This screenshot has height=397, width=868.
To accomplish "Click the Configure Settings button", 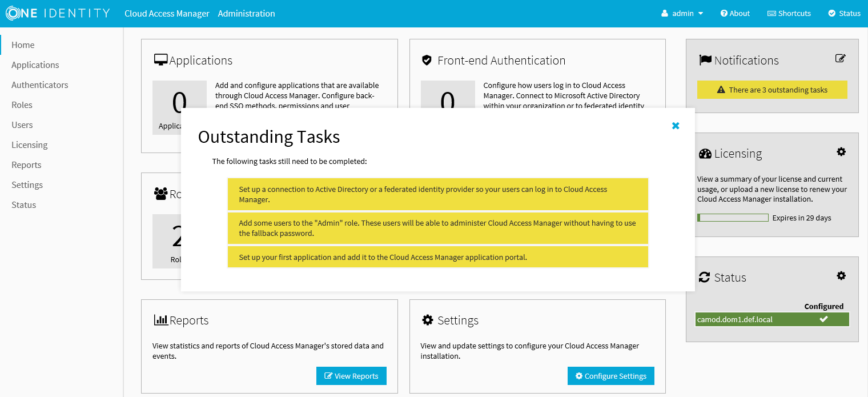I will click(611, 376).
